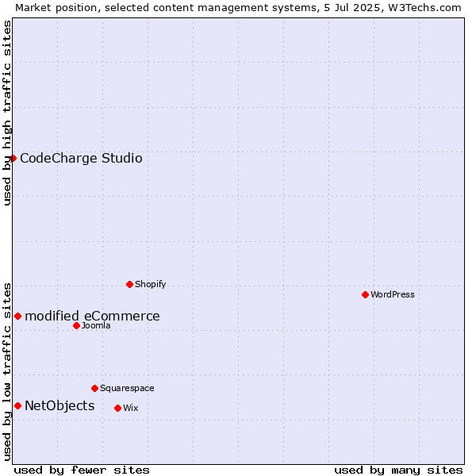
Task: Select the 'NetObjects' label
Action: click(59, 406)
